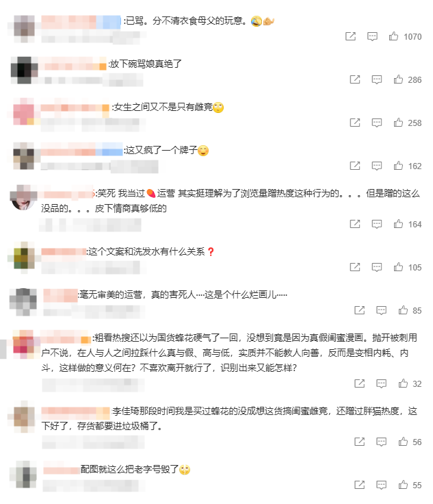The height and width of the screenshot is (504, 433).
Task: Open the first commenter's avatar
Action: click(23, 29)
